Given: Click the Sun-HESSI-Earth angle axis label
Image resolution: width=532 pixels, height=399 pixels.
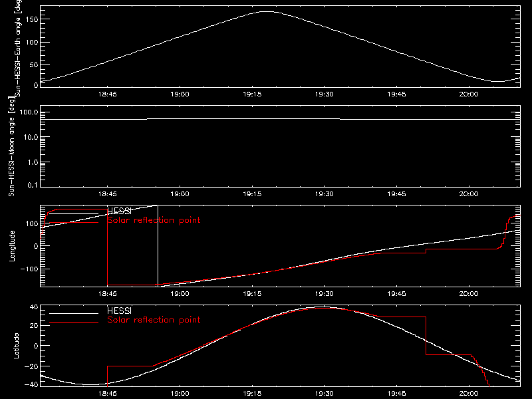Looking at the screenshot, I should point(18,47).
